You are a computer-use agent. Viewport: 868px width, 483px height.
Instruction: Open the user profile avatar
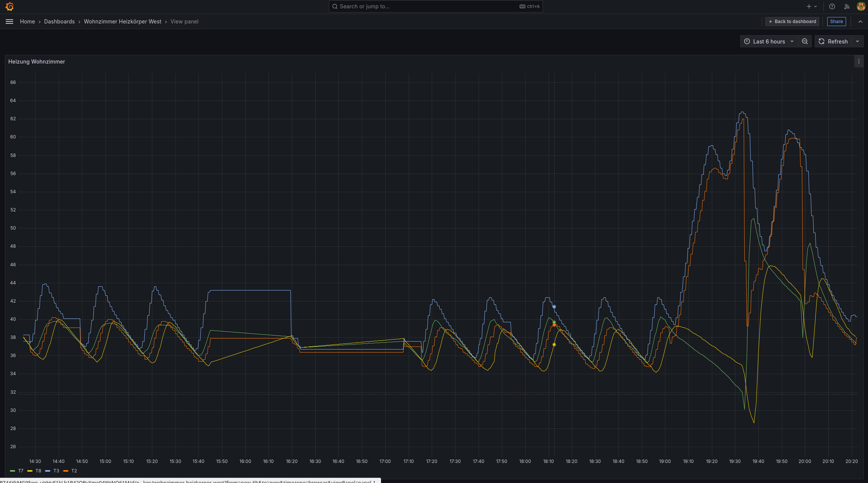[x=861, y=6]
